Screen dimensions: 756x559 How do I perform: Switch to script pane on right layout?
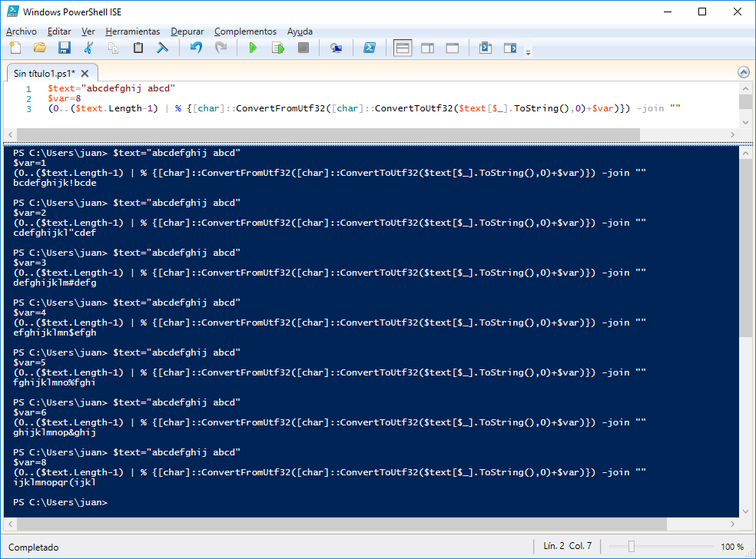[427, 48]
